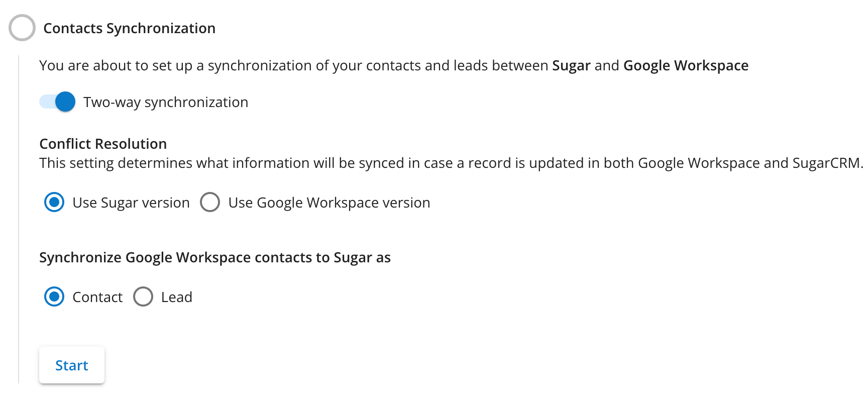
Task: Disable the Two-way synchronization switch
Action: tap(58, 102)
